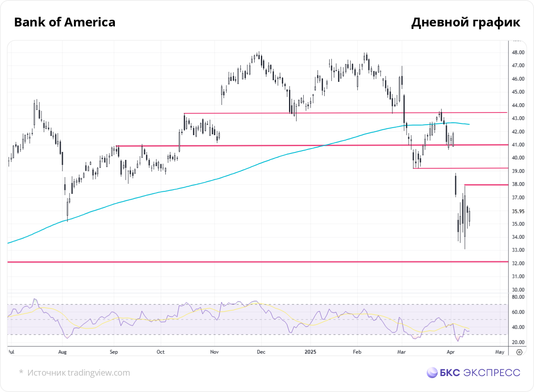Click the Mar label on time axis
Viewport: 534px width, 392px height.
click(x=402, y=352)
